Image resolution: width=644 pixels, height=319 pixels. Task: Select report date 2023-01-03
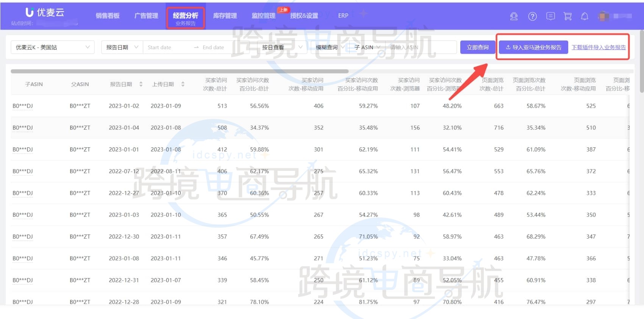124,215
